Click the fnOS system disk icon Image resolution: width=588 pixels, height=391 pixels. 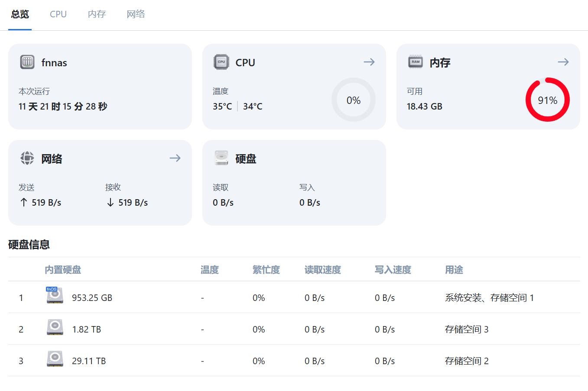click(x=55, y=295)
